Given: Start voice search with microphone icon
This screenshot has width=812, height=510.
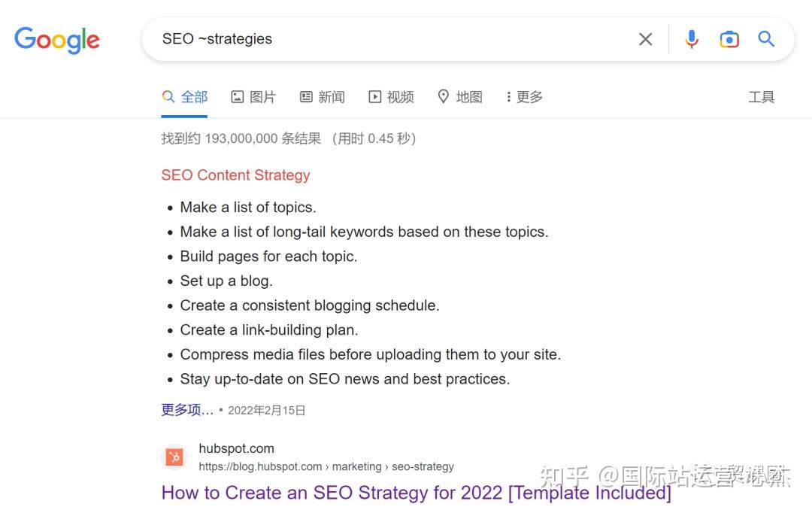Looking at the screenshot, I should pos(692,39).
